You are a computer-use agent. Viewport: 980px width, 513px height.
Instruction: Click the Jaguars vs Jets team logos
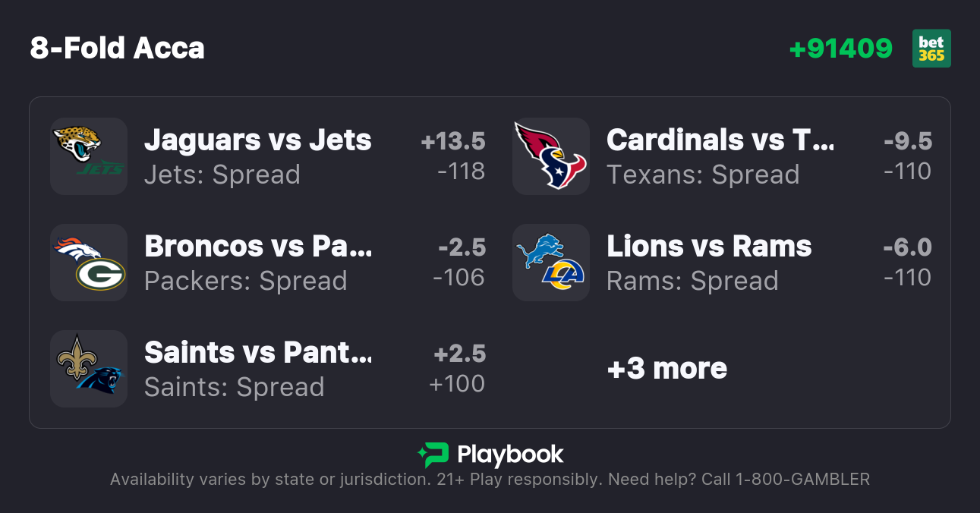[x=89, y=156]
